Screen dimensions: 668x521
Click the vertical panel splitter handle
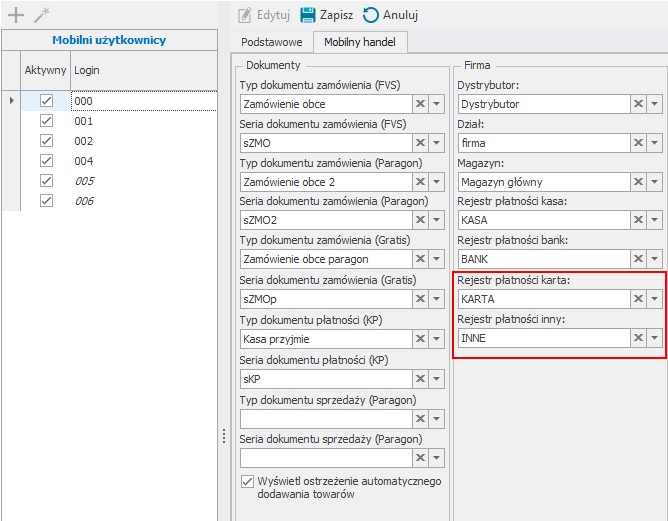point(223,436)
